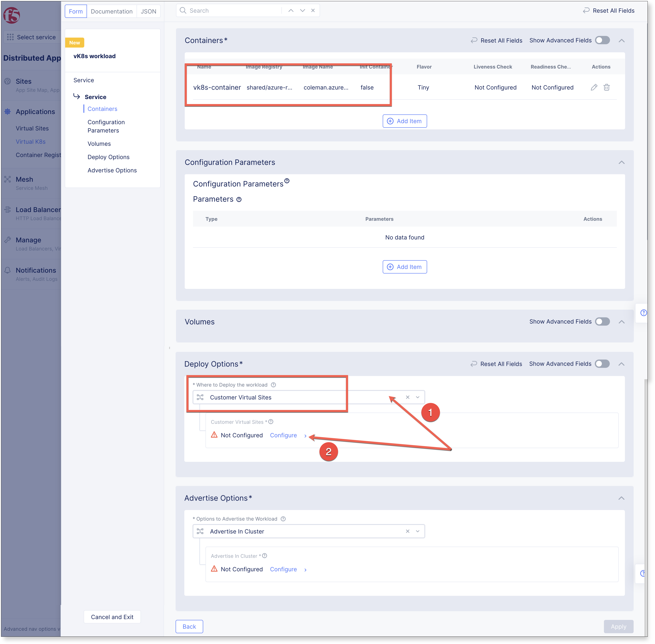Click Configure link for Customer Virtual Sites
Viewport: 655px width, 644px height.
pos(283,435)
